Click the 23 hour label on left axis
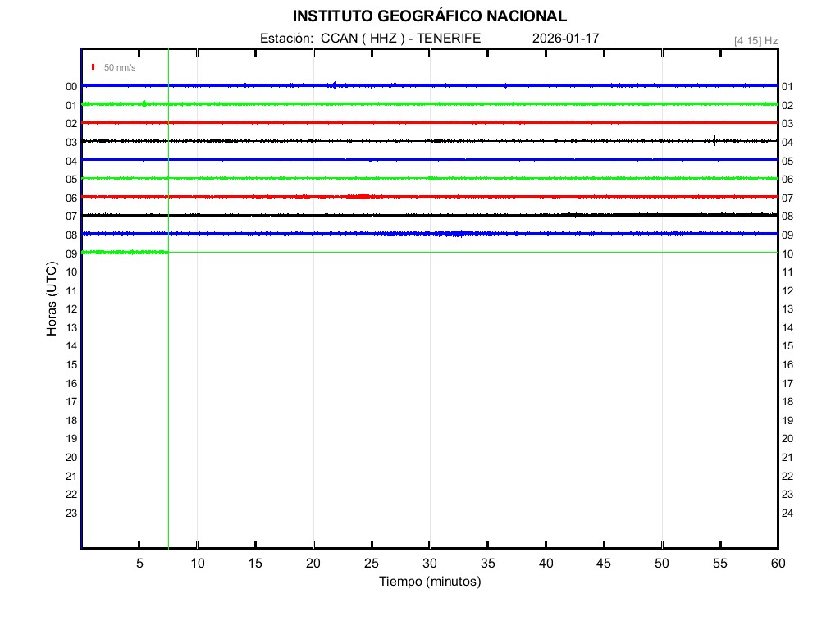This screenshot has width=840, height=630. [x=71, y=514]
